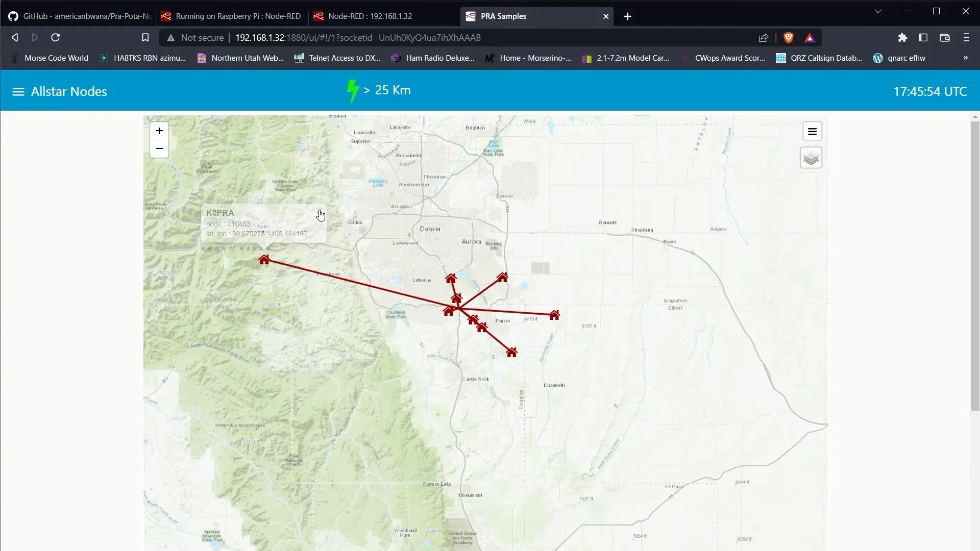Reload the current page
The height and width of the screenshot is (551, 980).
56,38
